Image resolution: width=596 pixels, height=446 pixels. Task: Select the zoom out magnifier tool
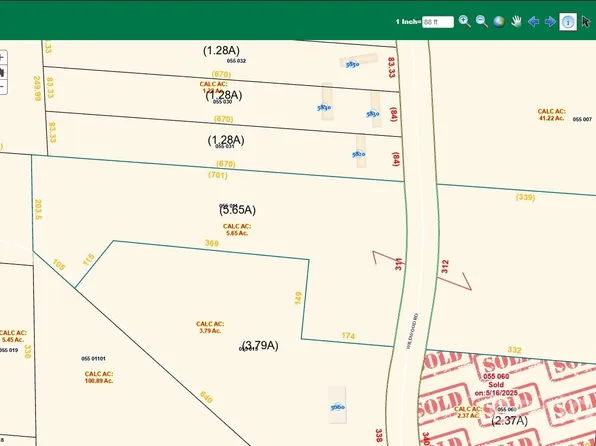coord(482,21)
